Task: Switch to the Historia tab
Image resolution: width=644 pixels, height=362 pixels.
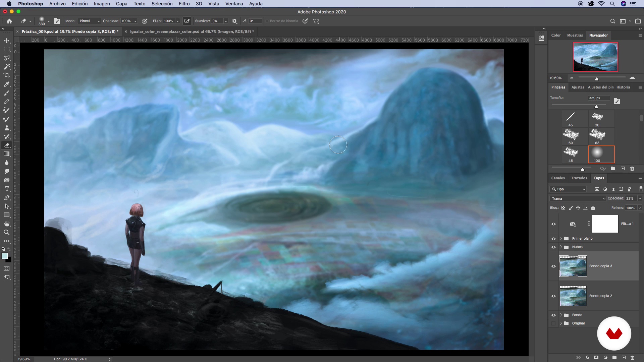Action: pyautogui.click(x=623, y=87)
